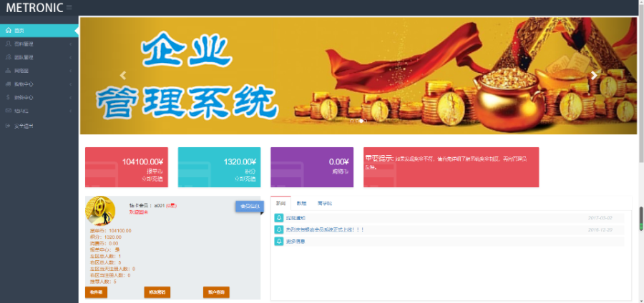Toggle the sidebar with the hamburger icon

69,7
